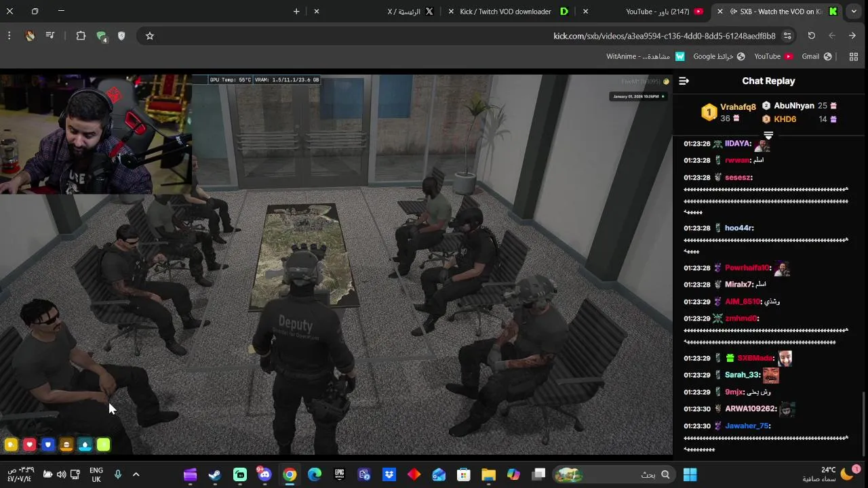The width and height of the screenshot is (868, 488).
Task: Go back in browser history
Action: click(852, 36)
